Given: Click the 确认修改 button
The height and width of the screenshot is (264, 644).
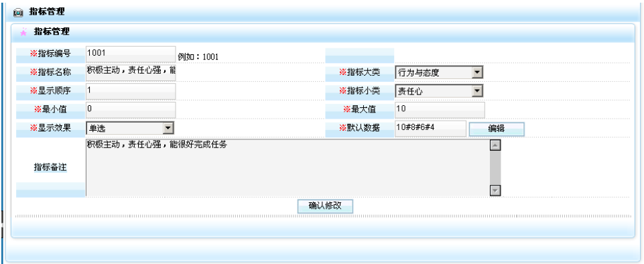Looking at the screenshot, I should 325,206.
